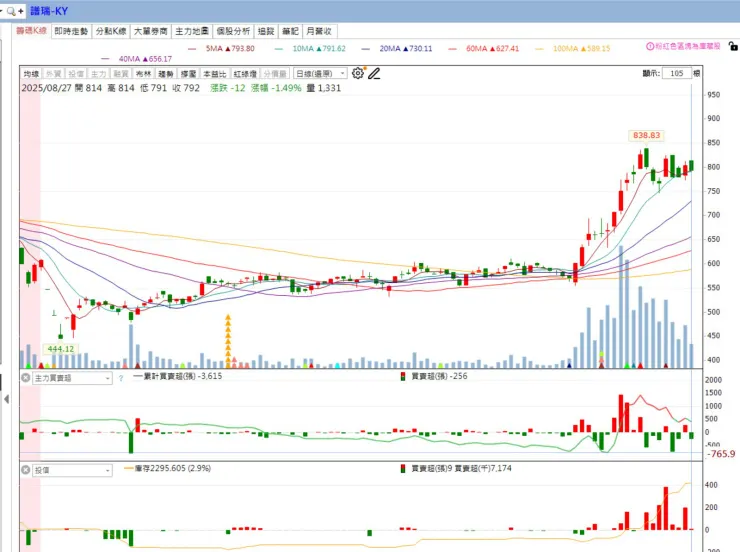
Task: Toggle the 布林 Bollinger overlay
Action: click(143, 74)
